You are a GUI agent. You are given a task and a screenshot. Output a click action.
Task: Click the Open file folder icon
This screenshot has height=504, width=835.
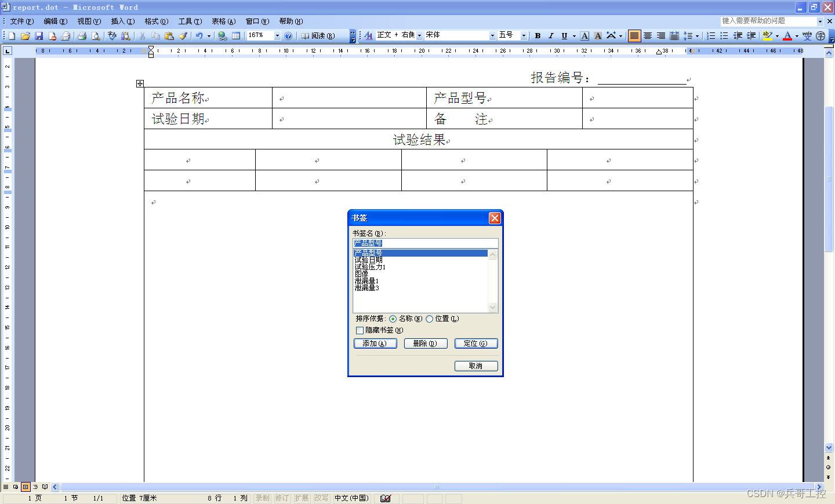pos(25,36)
